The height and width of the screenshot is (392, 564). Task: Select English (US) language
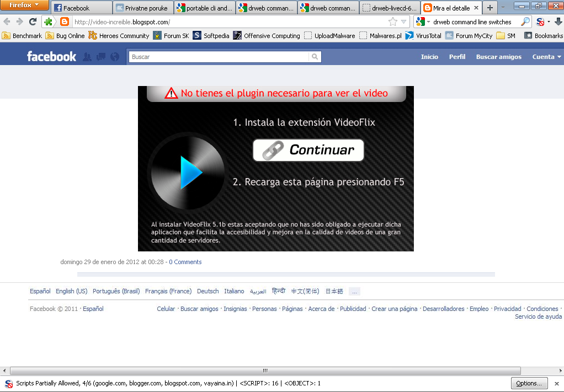[x=72, y=291]
